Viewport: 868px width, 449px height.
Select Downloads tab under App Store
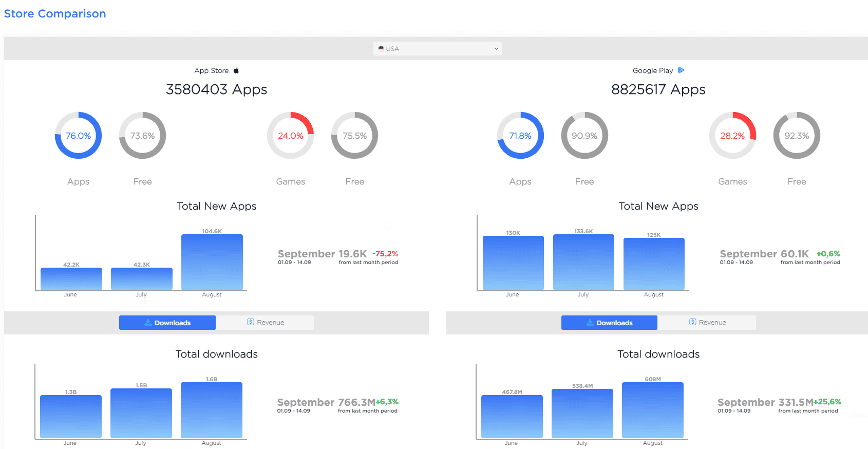point(167,323)
